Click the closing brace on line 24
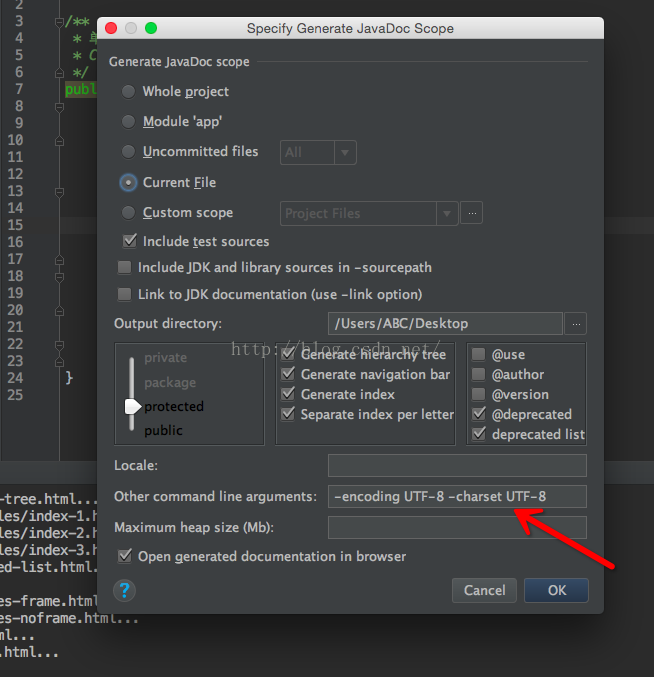 pyautogui.click(x=69, y=378)
